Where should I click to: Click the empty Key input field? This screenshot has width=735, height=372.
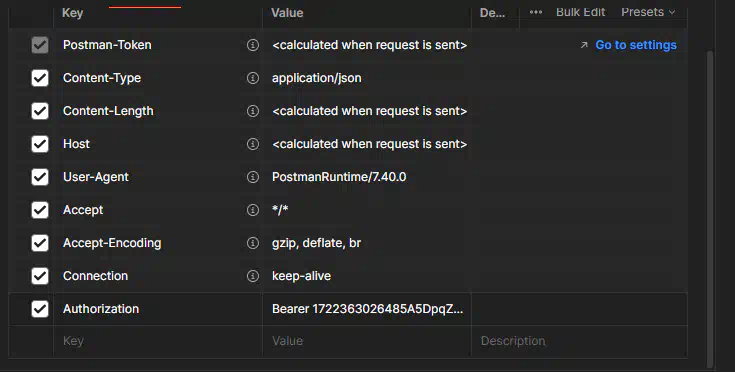[158, 341]
